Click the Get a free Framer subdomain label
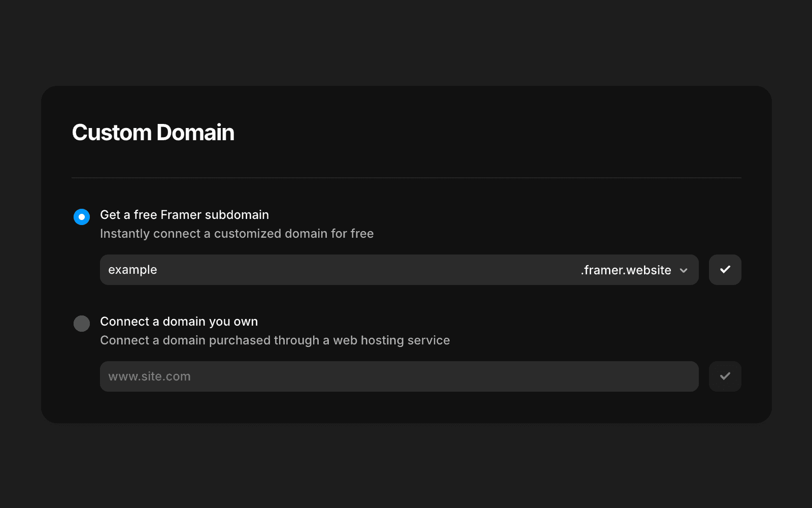 [x=184, y=214]
